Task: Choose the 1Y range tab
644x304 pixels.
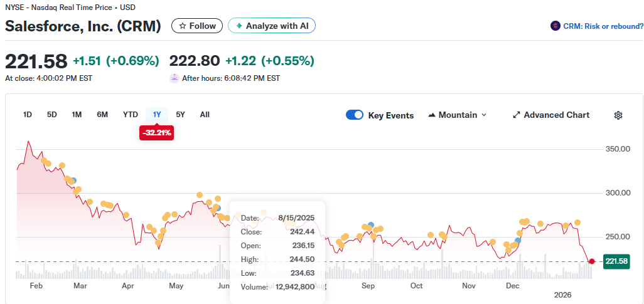Action: pos(157,115)
